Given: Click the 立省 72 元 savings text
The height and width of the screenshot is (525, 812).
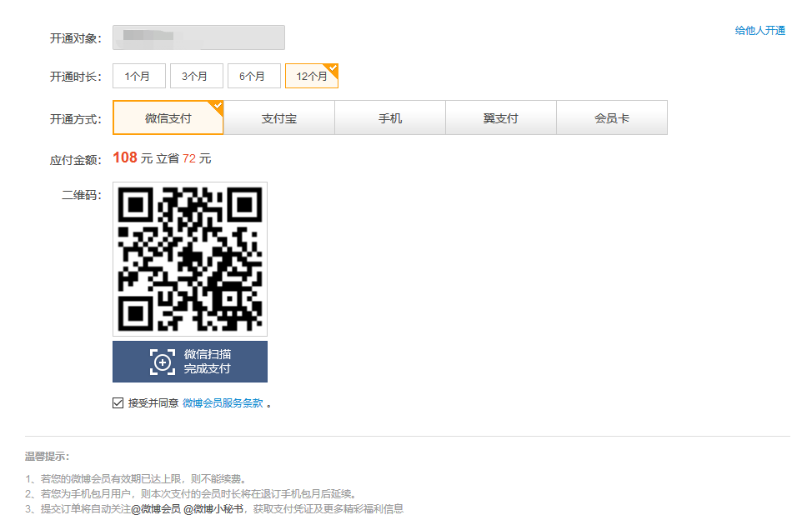Looking at the screenshot, I should 183,158.
